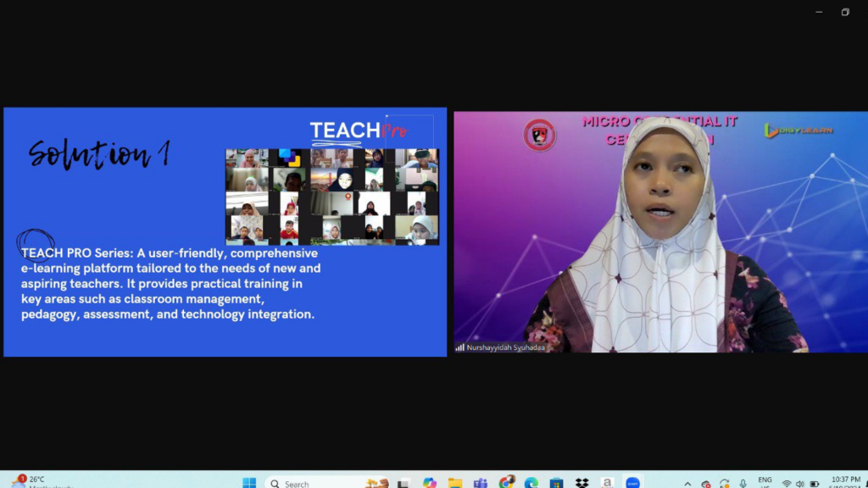The image size is (868, 488).
Task: Click the microphone icon in system tray
Action: pos(743,484)
